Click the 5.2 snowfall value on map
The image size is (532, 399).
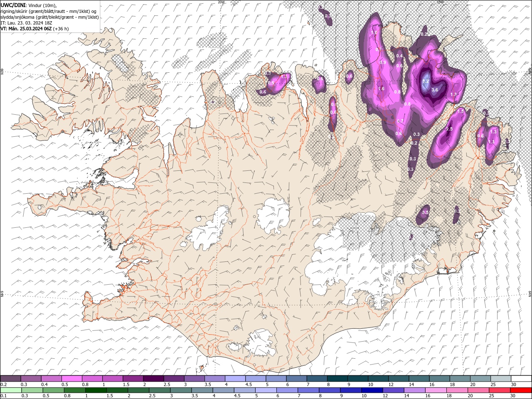tap(426, 81)
